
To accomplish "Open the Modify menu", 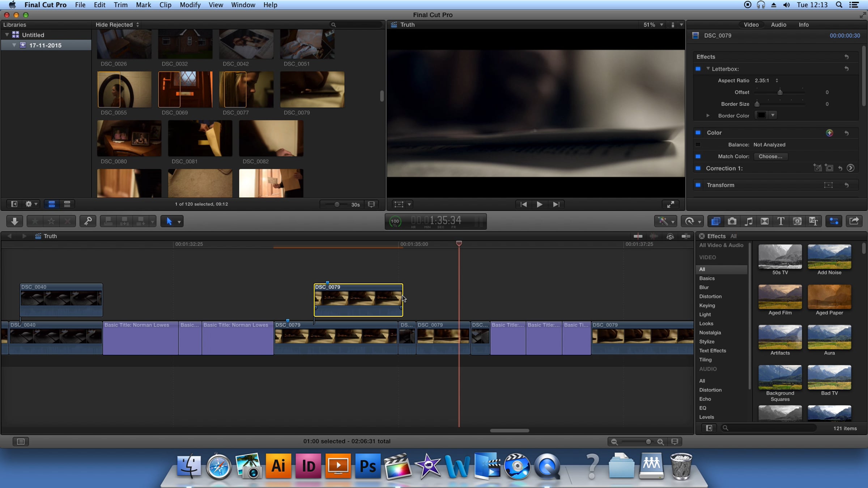I will [190, 5].
